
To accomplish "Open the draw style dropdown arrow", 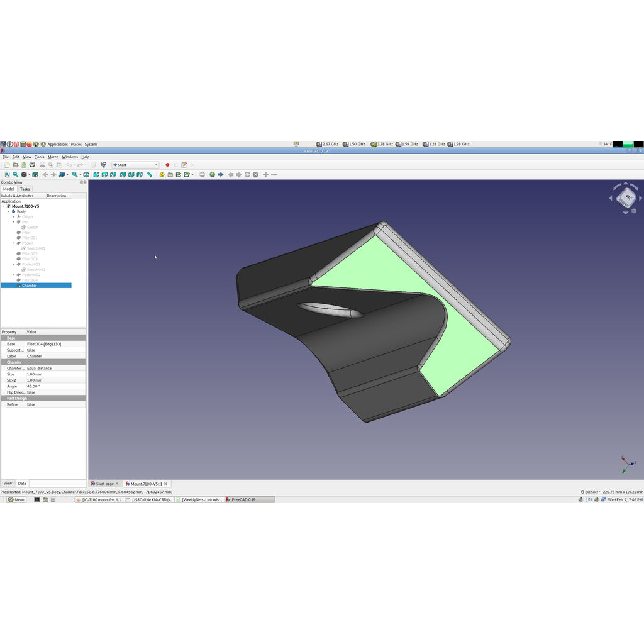I will pyautogui.click(x=29, y=175).
